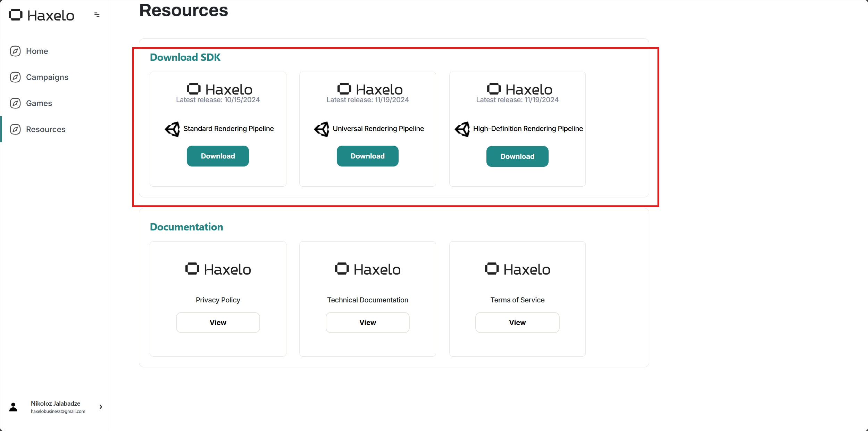Viewport: 868px width, 431px height.
Task: Click Haxelo logo on Technical Documentation card
Action: [x=368, y=269]
